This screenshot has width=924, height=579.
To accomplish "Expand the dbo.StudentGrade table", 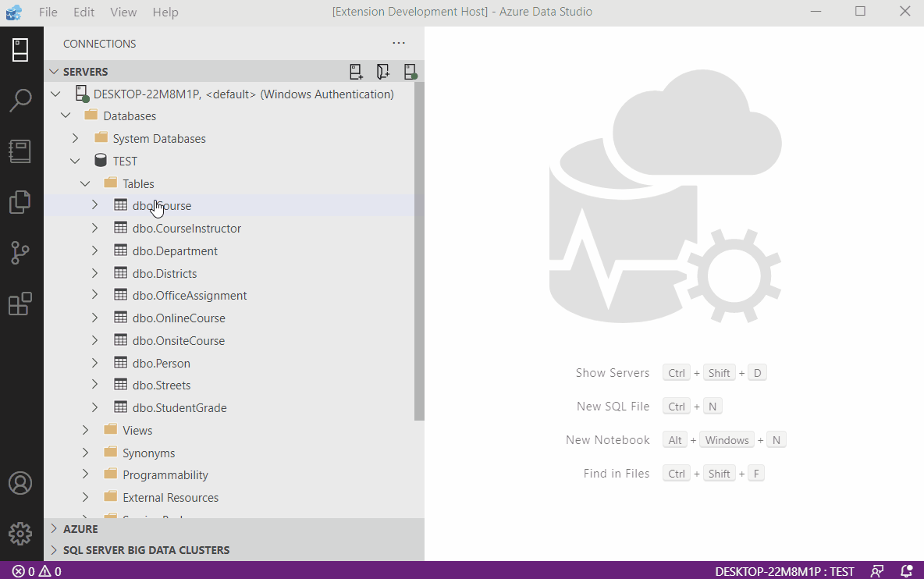I will click(94, 407).
